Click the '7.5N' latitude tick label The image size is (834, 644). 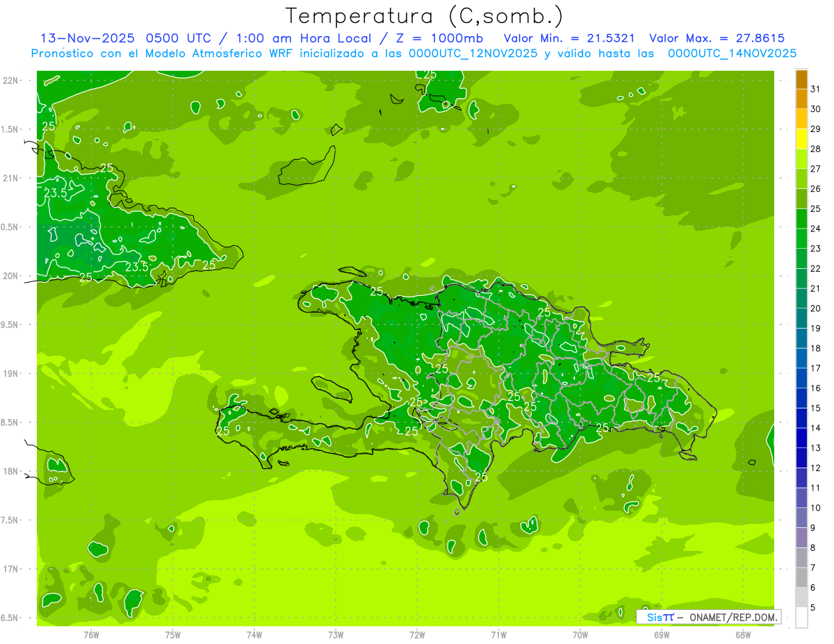(x=10, y=521)
